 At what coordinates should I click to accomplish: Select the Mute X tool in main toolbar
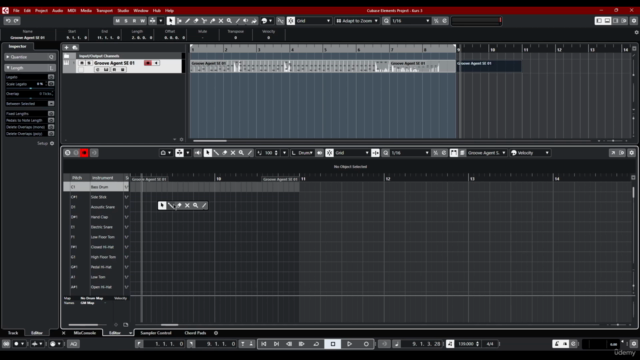(x=221, y=21)
